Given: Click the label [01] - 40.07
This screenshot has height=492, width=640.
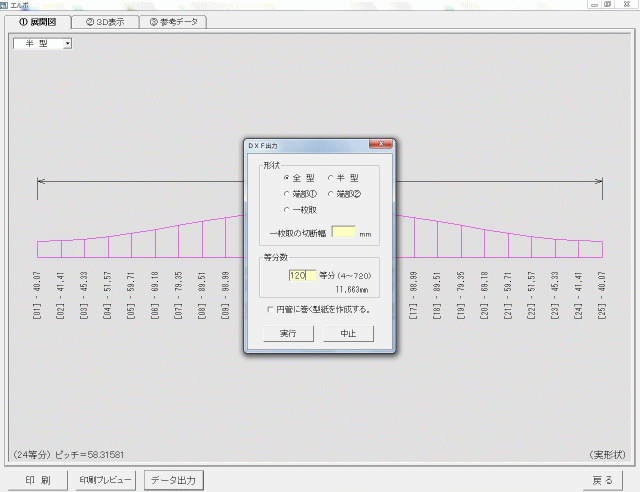Looking at the screenshot, I should point(37,295).
